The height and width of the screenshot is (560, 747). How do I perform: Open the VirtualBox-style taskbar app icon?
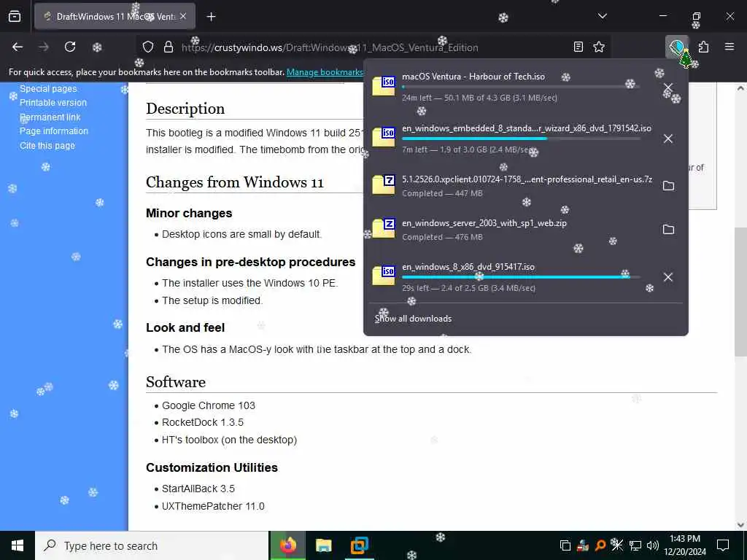359,545
